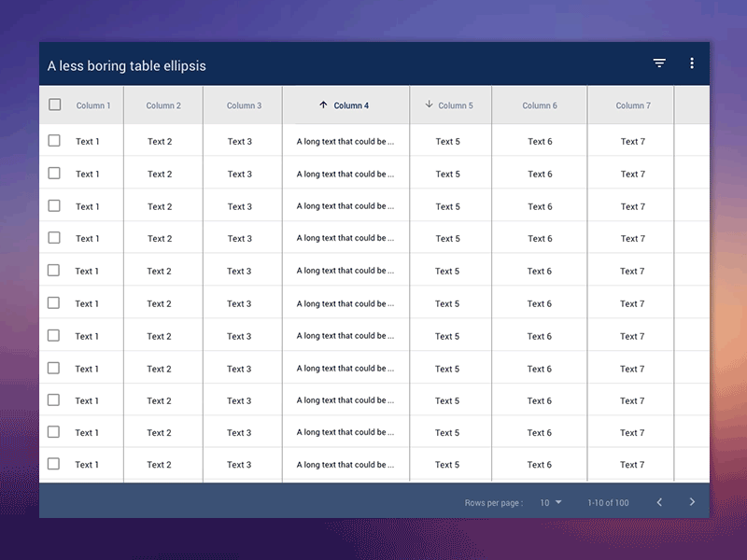Toggle the select-all checkbox in the header
The height and width of the screenshot is (560, 747).
point(54,105)
